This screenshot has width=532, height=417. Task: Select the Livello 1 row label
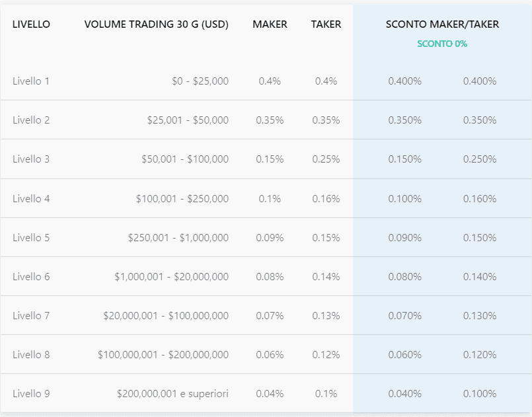tap(31, 81)
